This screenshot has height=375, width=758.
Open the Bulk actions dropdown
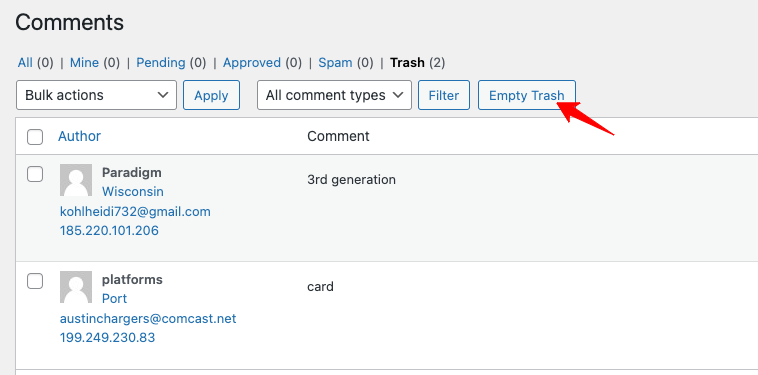point(96,95)
